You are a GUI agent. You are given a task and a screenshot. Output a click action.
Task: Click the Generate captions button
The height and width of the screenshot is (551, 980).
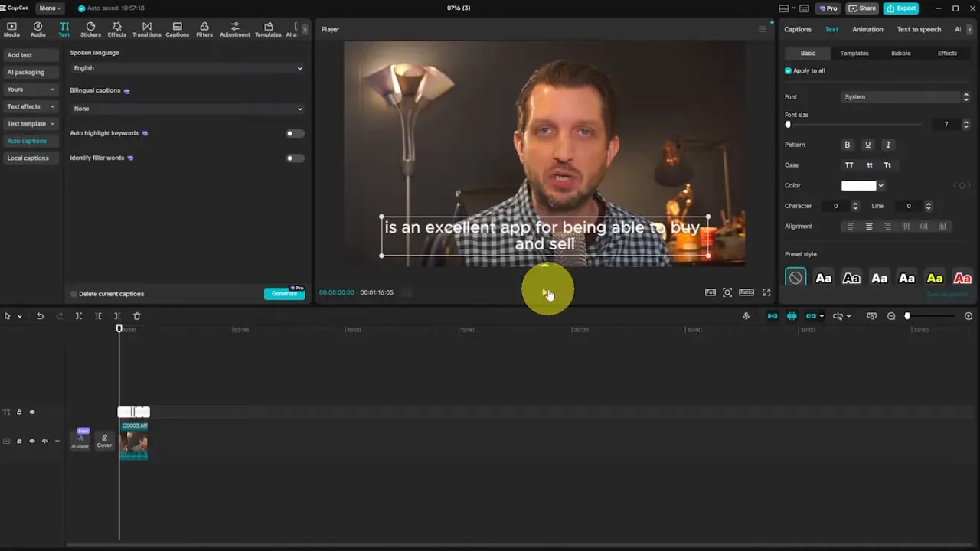(x=284, y=293)
